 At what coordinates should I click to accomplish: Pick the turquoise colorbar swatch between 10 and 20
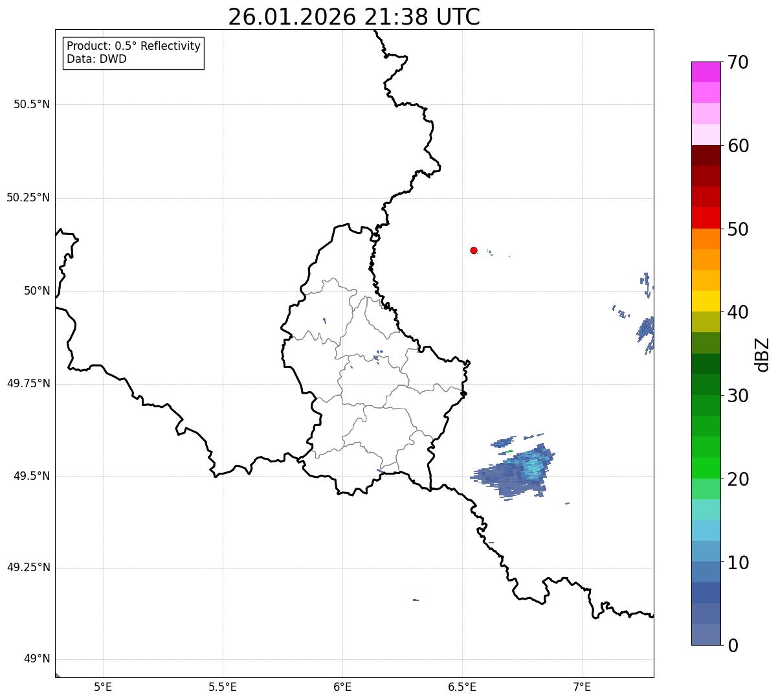706,510
